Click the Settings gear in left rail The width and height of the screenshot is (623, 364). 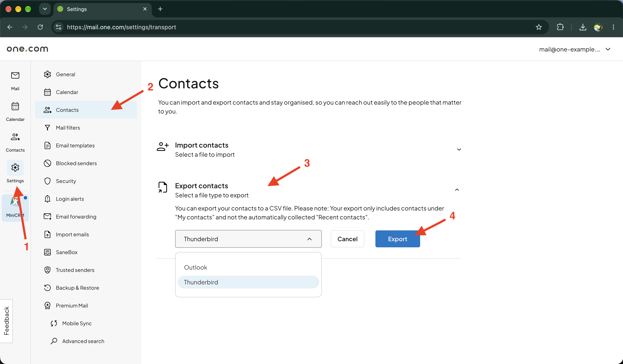(15, 168)
